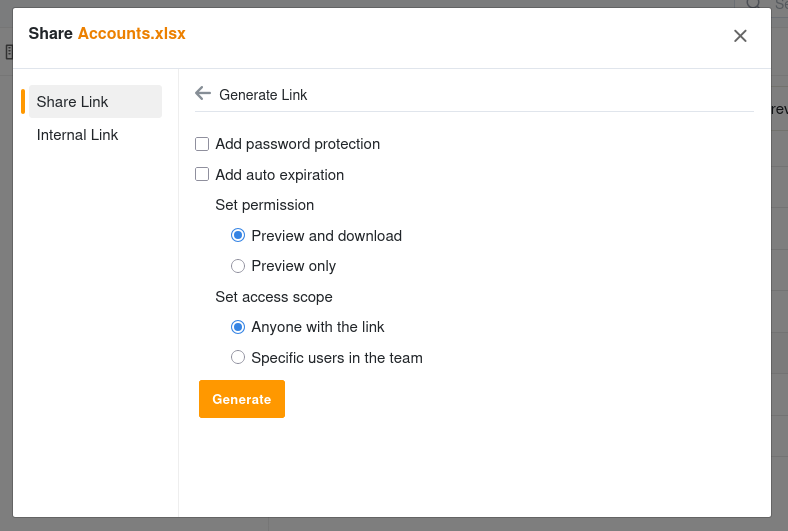Image resolution: width=788 pixels, height=531 pixels.
Task: Select Preview and download radio button
Action: [x=238, y=235]
